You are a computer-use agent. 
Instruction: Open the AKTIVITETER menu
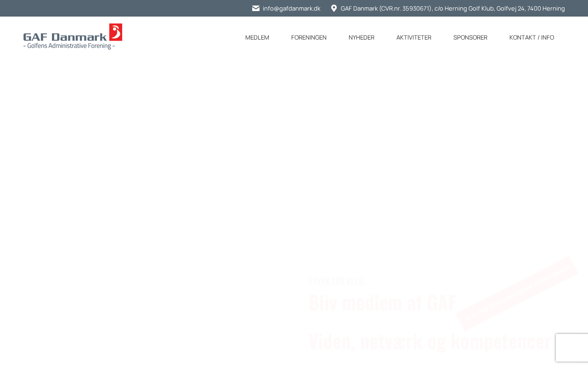click(414, 37)
